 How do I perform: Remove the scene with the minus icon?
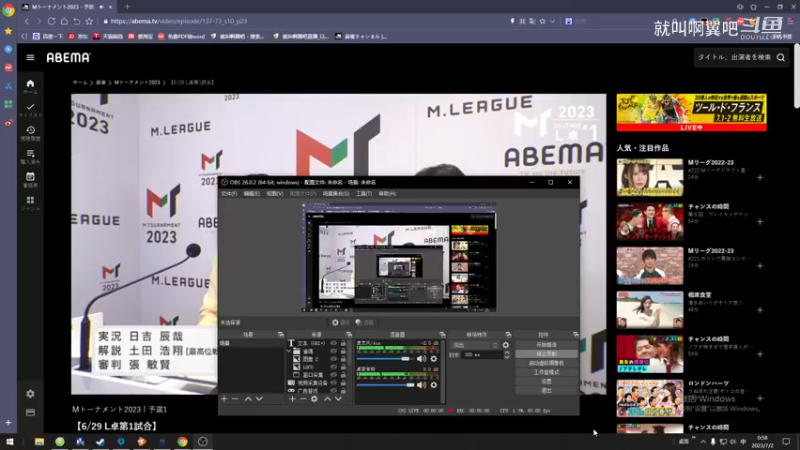coord(235,398)
